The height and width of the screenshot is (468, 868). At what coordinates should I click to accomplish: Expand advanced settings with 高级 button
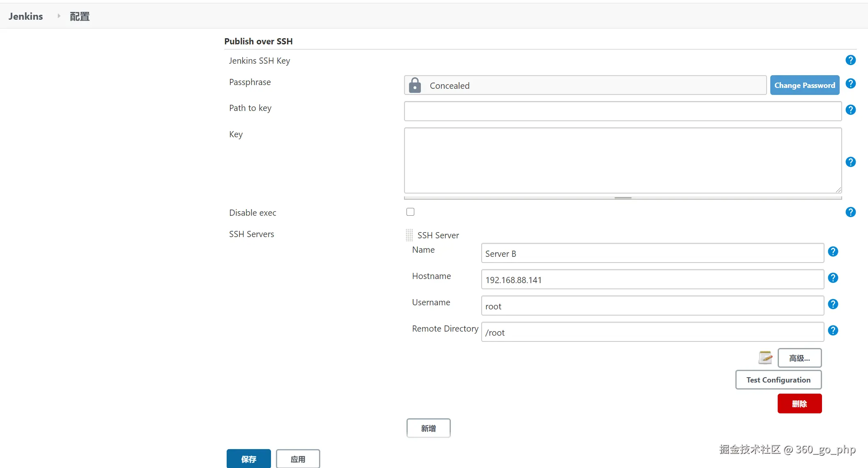point(799,358)
